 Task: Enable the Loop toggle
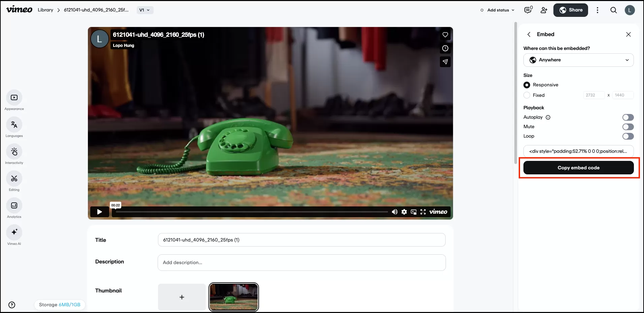click(628, 136)
